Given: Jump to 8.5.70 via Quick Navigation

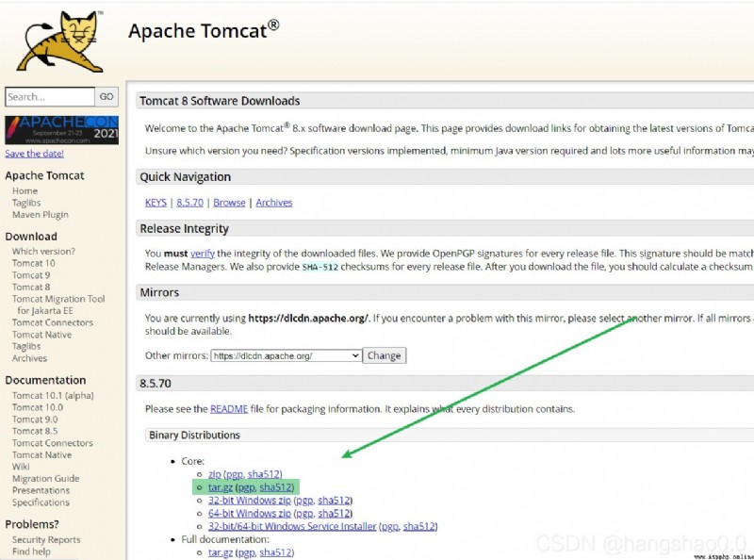Looking at the screenshot, I should (190, 203).
